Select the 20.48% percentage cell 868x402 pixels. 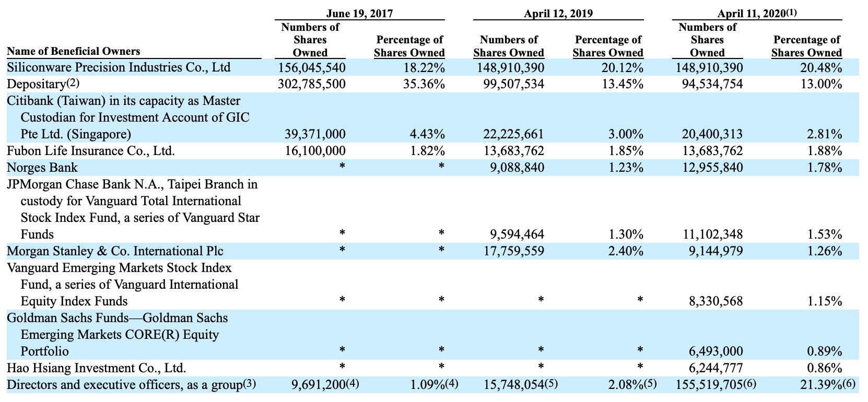[822, 67]
